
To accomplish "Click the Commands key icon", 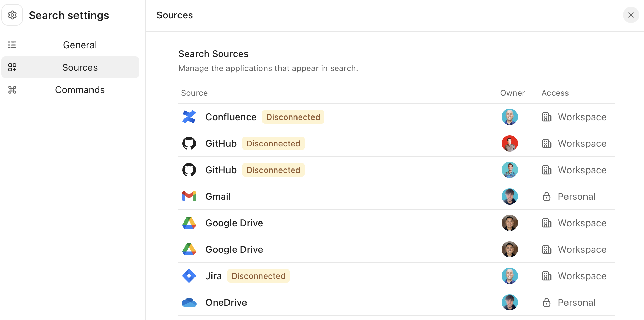I will [x=12, y=90].
